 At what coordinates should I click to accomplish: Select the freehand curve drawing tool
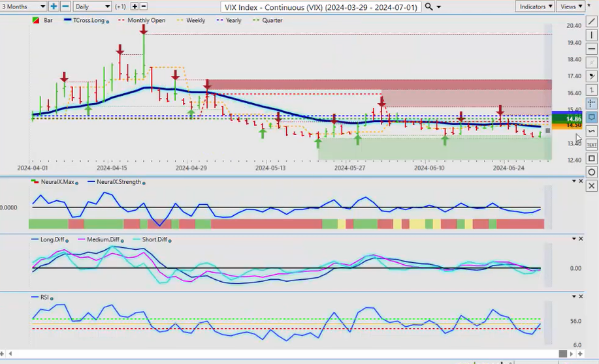point(591,131)
